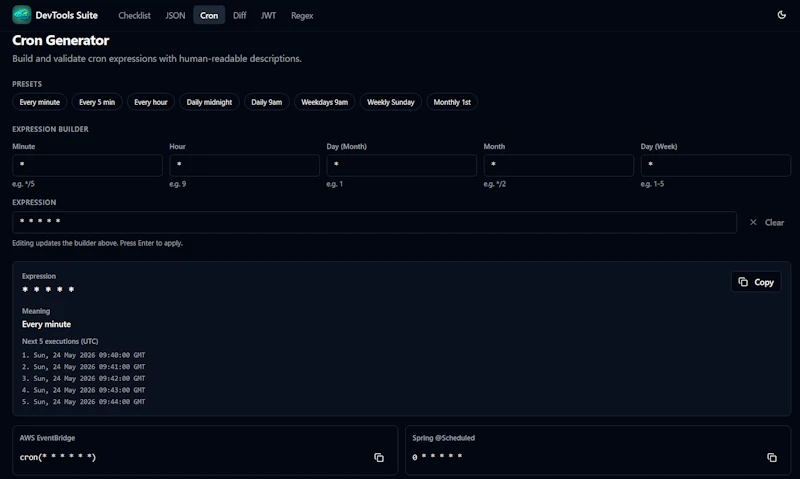Go to the Diff tab
Image resolution: width=800 pixels, height=479 pixels.
coord(239,15)
